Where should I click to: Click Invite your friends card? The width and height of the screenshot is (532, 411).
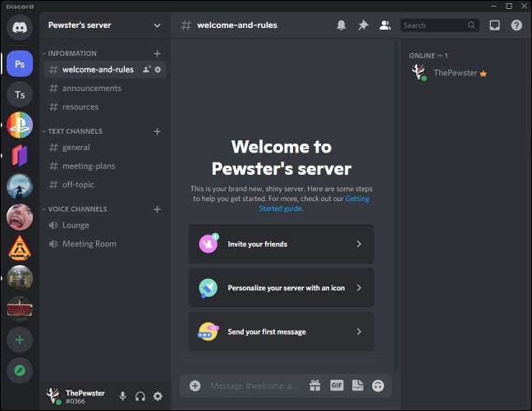pos(282,244)
